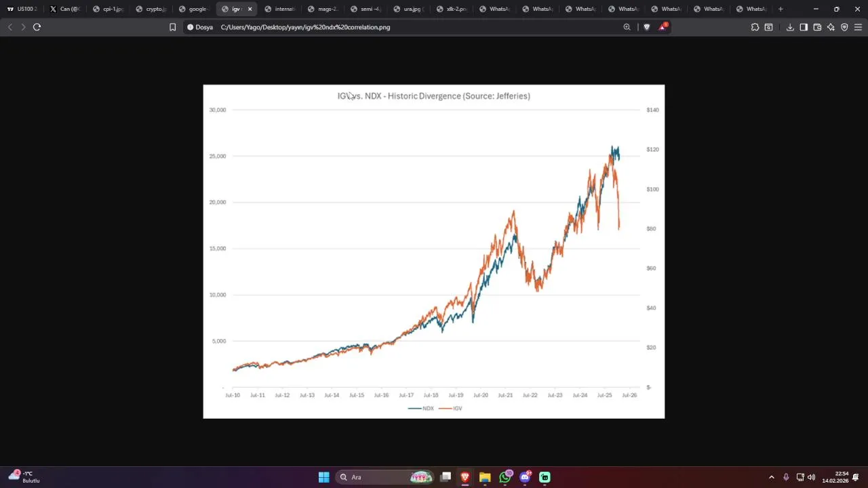
Task: Open Brave VPN shield icon
Action: coord(844,27)
